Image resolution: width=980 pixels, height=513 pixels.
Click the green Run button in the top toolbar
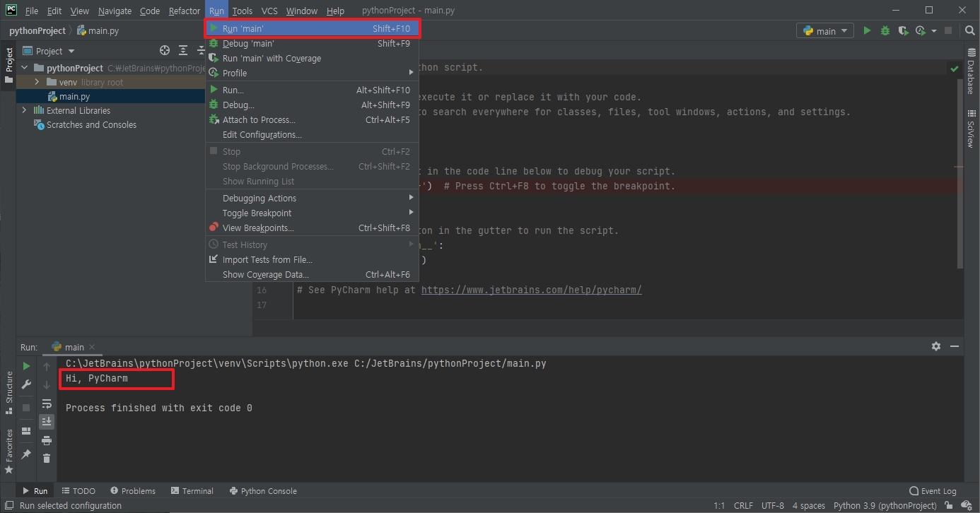coord(867,31)
